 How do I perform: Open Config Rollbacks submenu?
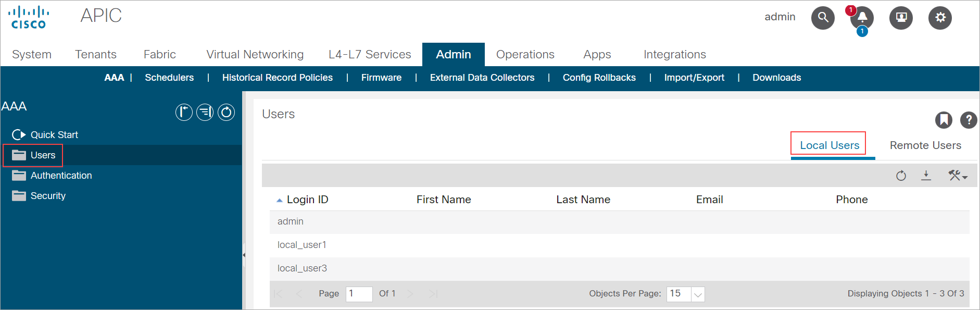pos(599,78)
